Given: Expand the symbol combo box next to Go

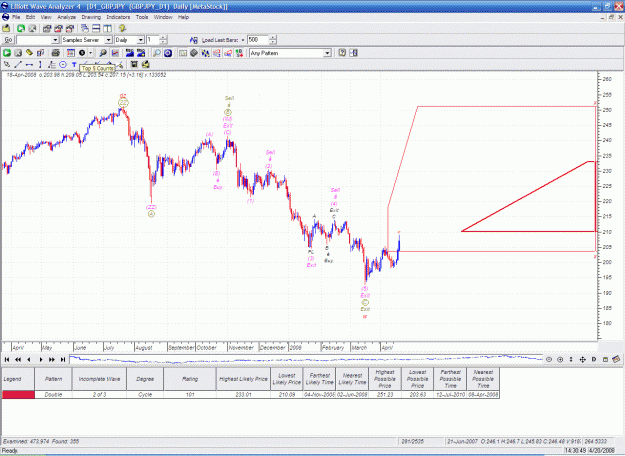Looking at the screenshot, I should (x=55, y=40).
